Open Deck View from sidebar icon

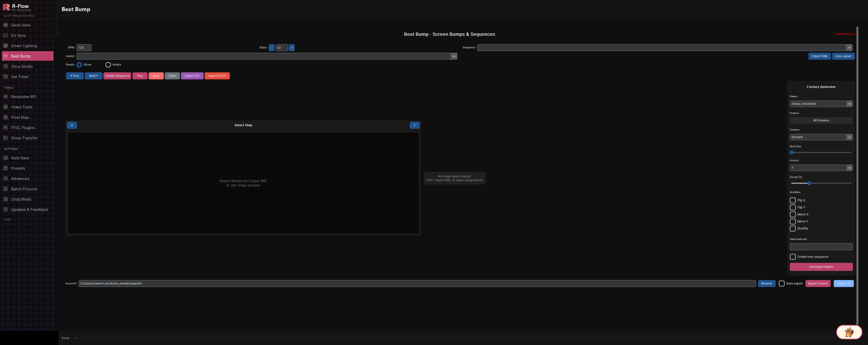(5, 25)
